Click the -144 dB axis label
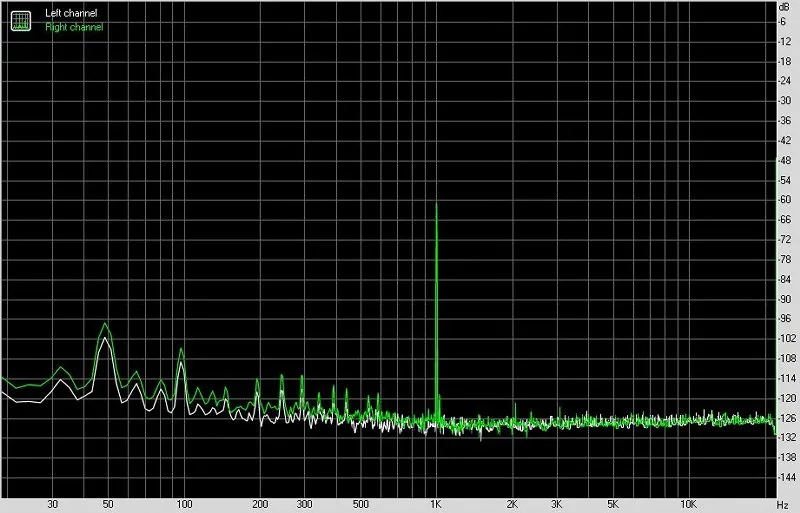 pyautogui.click(x=787, y=477)
